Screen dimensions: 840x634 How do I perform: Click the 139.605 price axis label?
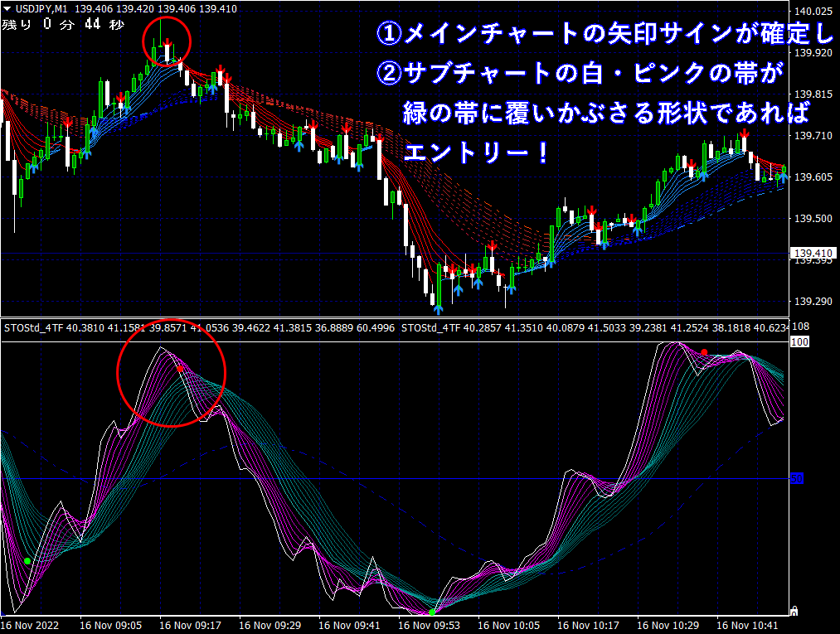(813, 177)
